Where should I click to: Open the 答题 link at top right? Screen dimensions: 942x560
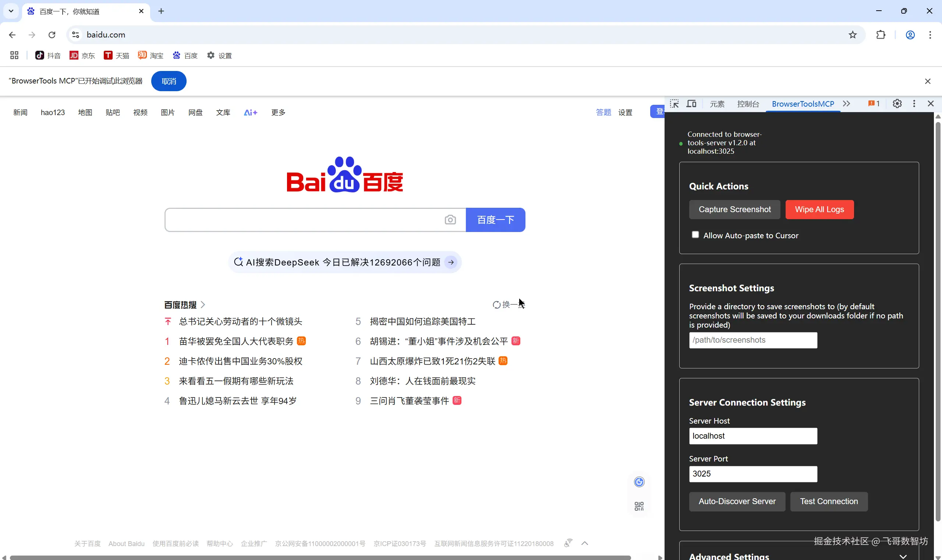pyautogui.click(x=603, y=113)
